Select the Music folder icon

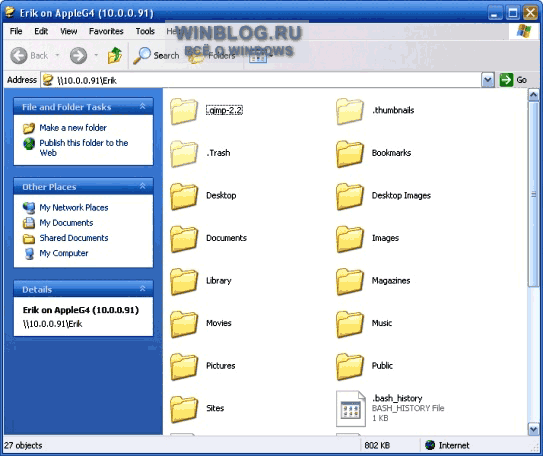pos(350,324)
